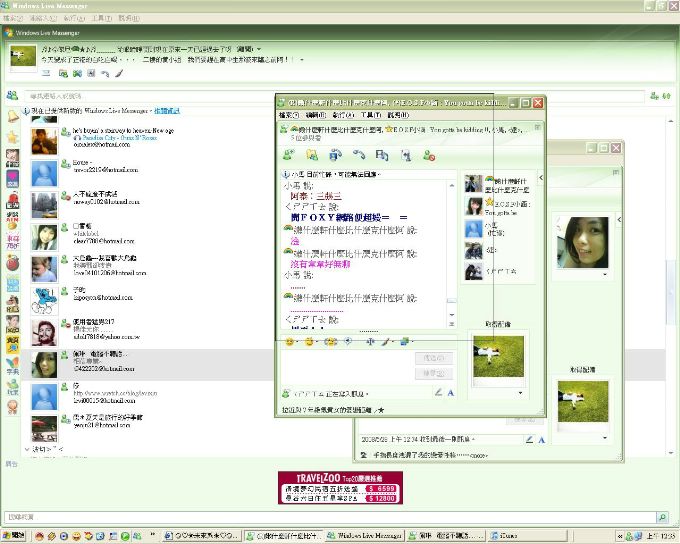Click the share files folder icon in chat toolbar
The image size is (680, 544).
coord(312,155)
